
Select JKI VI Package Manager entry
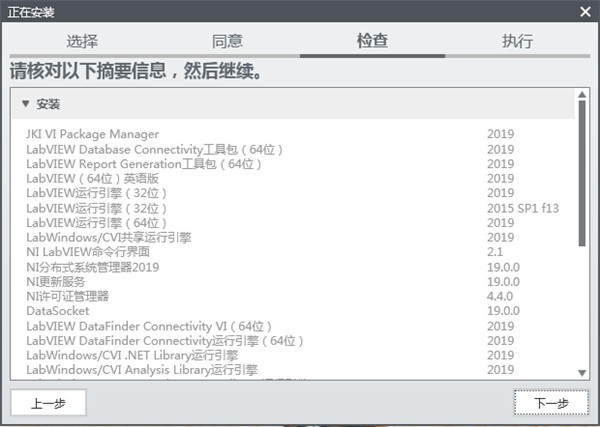(93, 134)
